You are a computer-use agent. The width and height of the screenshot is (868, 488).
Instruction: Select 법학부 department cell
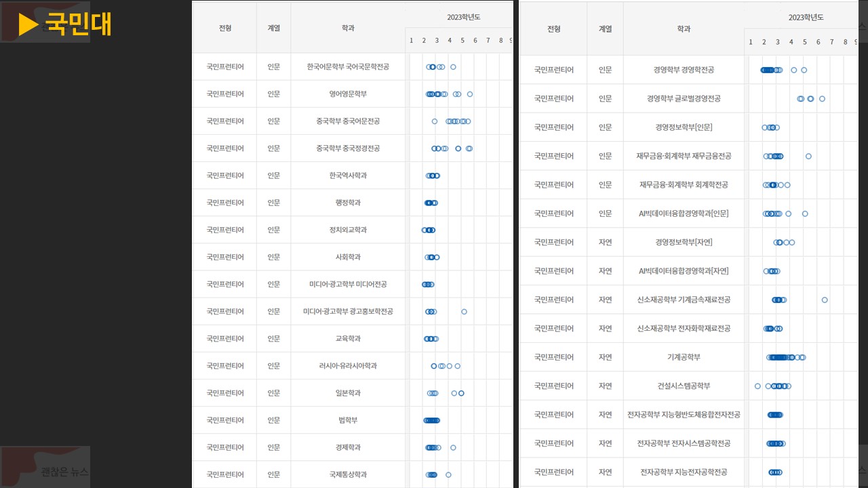click(348, 420)
